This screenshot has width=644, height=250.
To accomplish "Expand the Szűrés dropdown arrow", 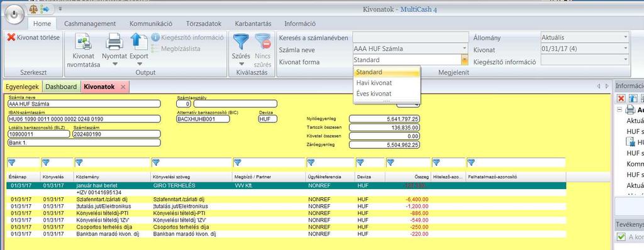I will [x=241, y=63].
